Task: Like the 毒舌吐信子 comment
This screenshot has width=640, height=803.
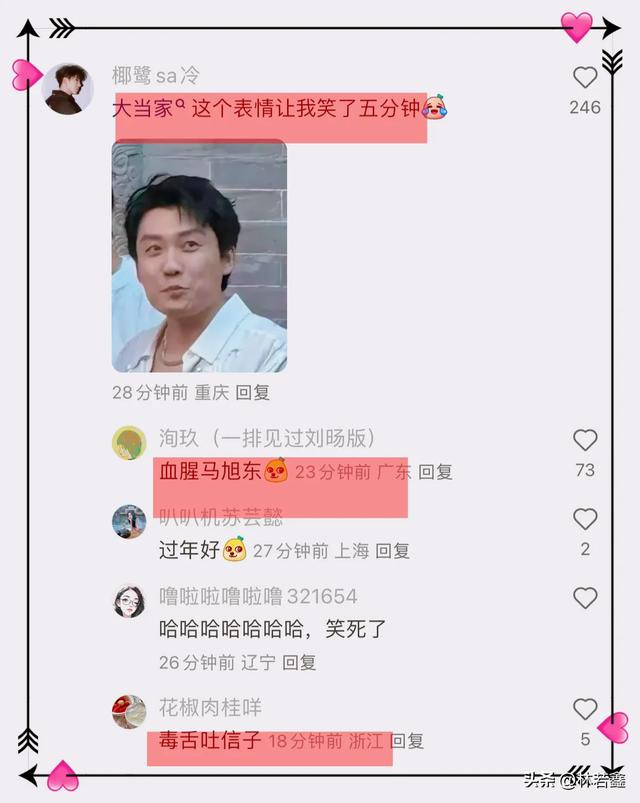Action: (585, 709)
